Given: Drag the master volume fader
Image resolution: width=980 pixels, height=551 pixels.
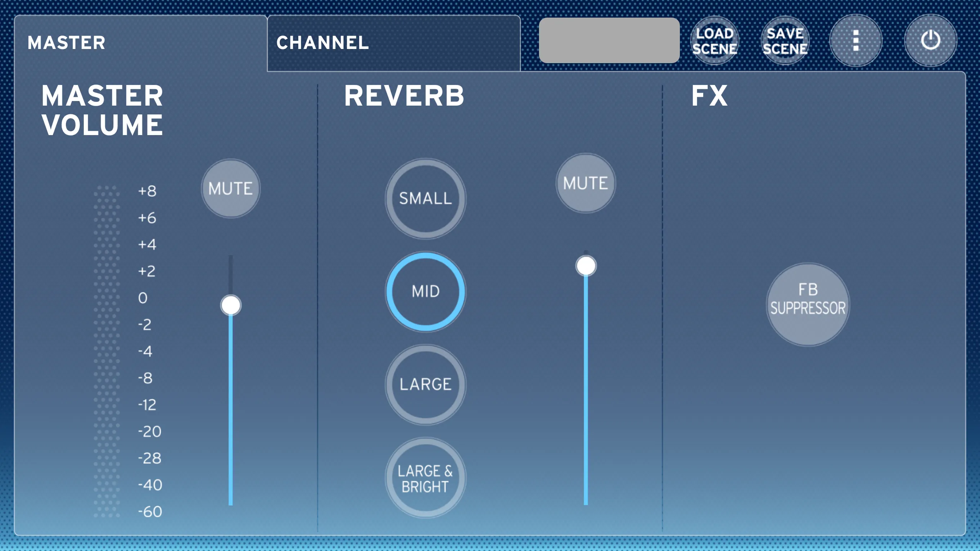Looking at the screenshot, I should pos(231,305).
